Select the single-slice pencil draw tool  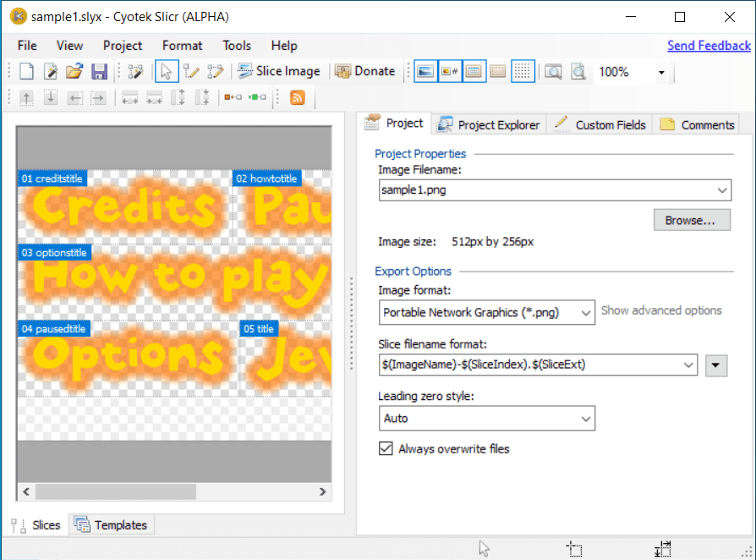(191, 71)
